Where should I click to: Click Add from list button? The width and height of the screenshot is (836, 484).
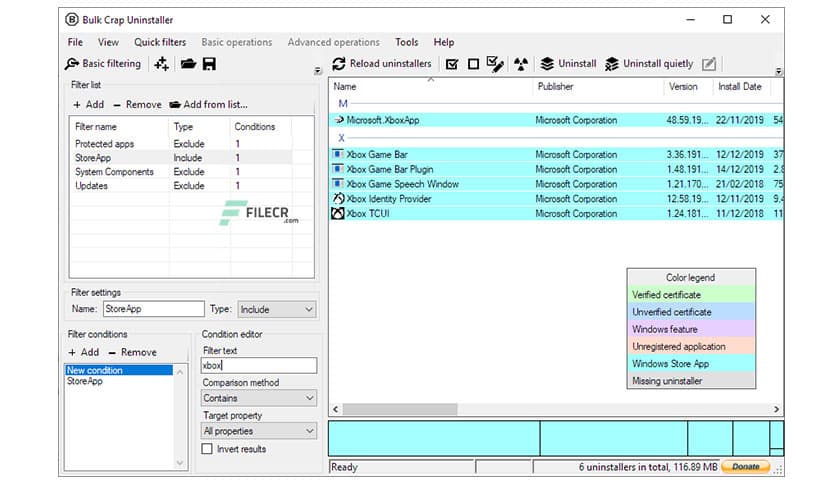click(208, 104)
